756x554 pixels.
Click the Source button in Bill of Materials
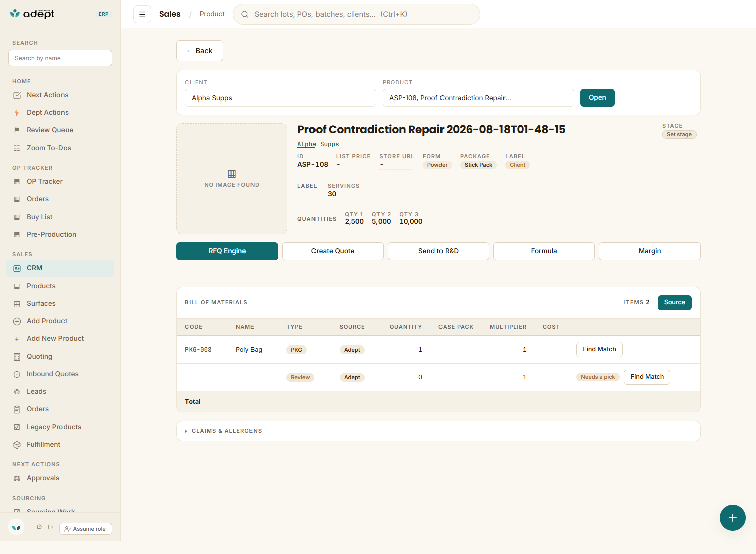coord(675,303)
